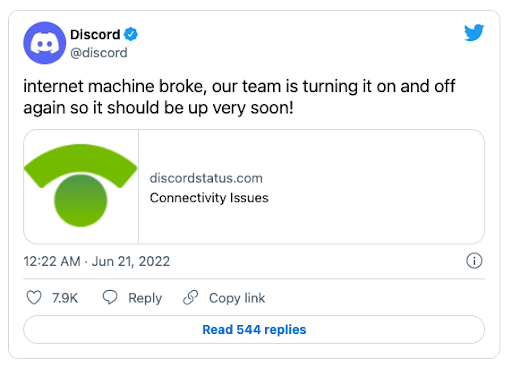Screen dimensions: 512x368
Task: Click the Jun 21, 2022 date
Action: [131, 261]
